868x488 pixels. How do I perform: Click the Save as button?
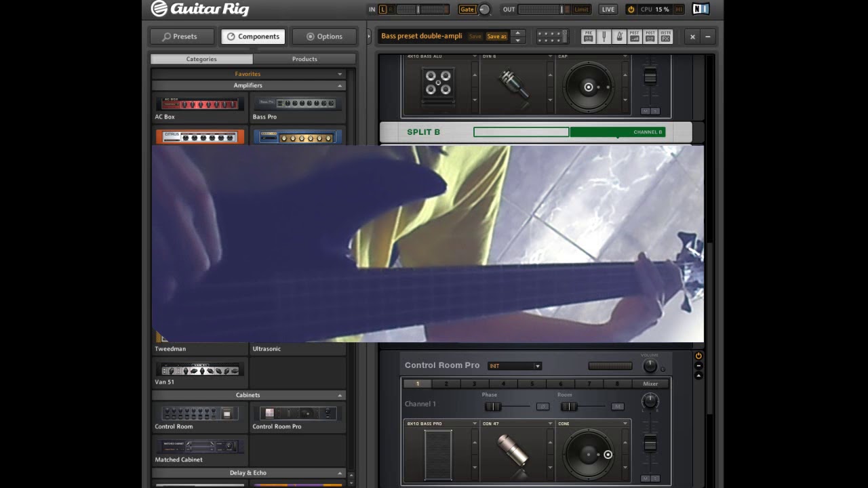click(x=496, y=36)
